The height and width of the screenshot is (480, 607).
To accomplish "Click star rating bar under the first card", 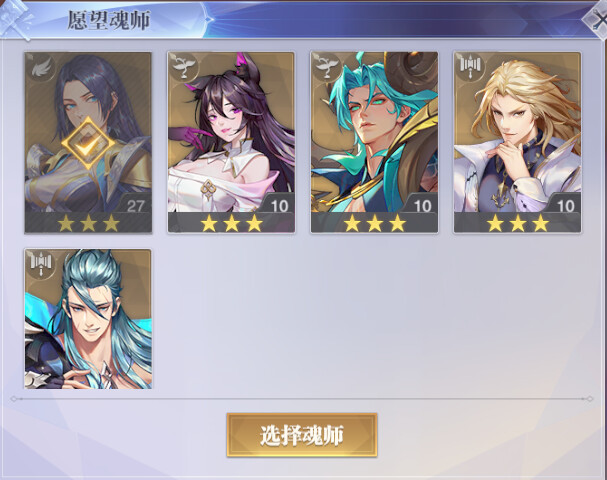I will pos(88,223).
